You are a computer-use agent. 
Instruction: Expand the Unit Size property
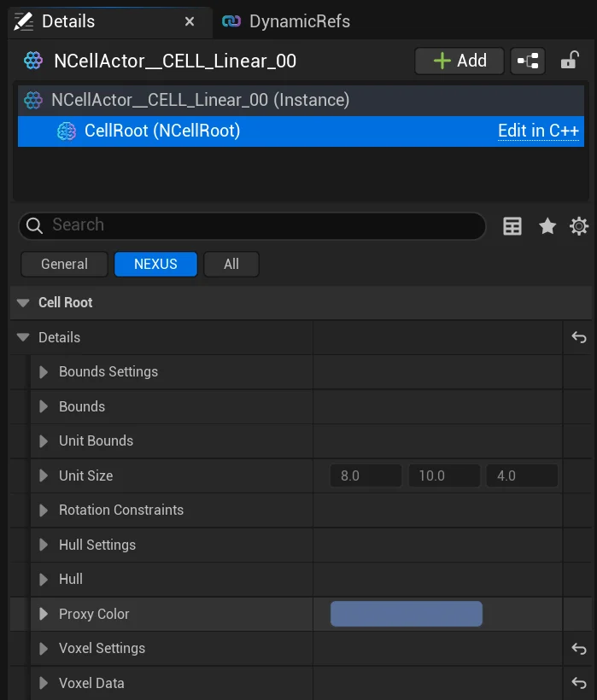(44, 475)
